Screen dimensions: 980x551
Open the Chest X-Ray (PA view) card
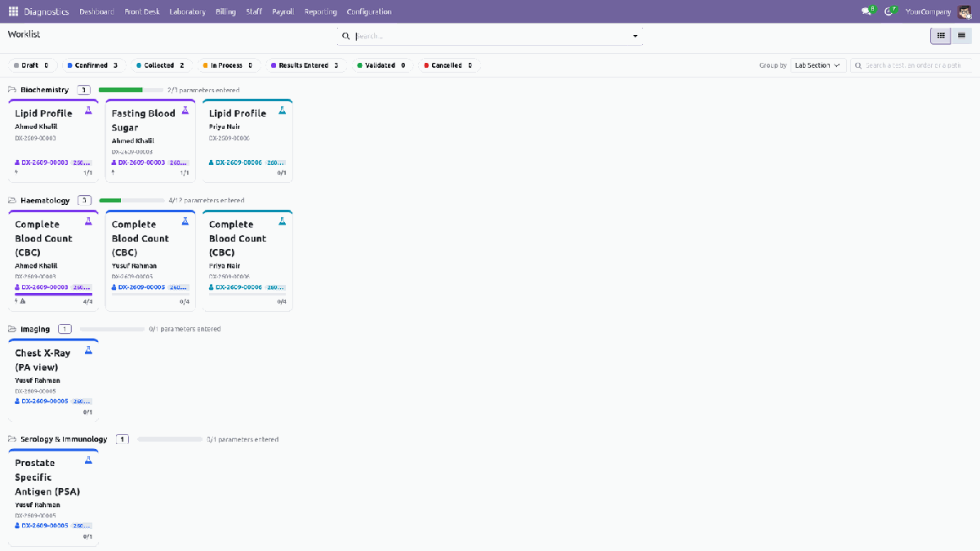point(53,380)
